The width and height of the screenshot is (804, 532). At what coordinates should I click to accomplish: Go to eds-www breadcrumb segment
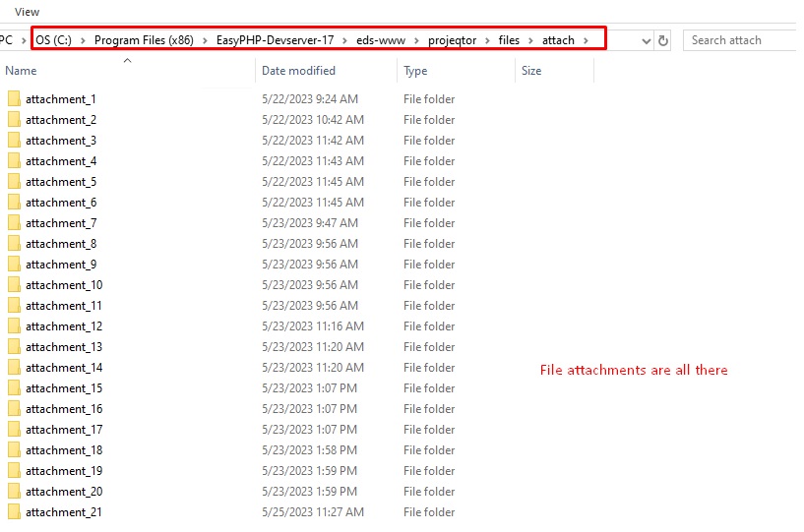381,40
